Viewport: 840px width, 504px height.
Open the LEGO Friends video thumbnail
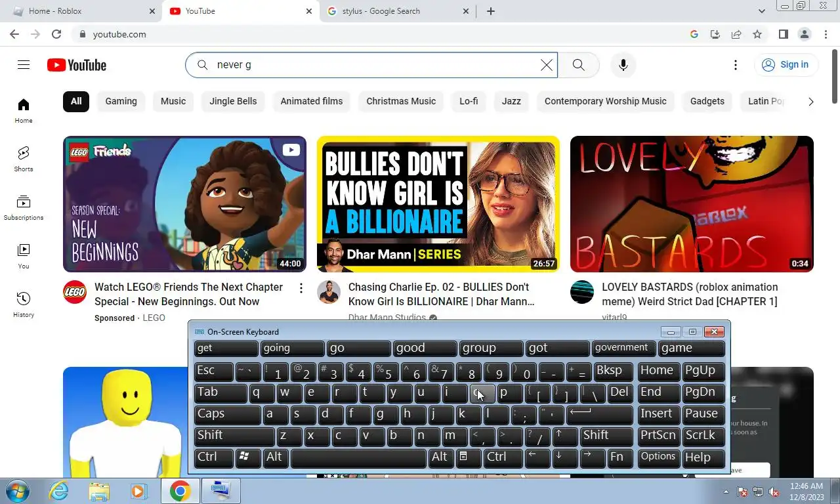click(184, 204)
